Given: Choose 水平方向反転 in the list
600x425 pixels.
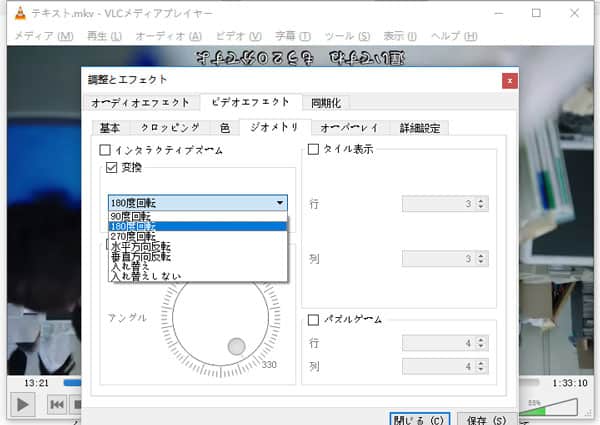Looking at the screenshot, I should (198, 246).
